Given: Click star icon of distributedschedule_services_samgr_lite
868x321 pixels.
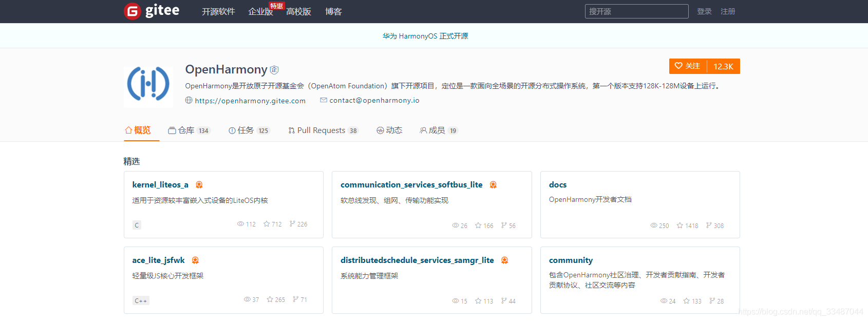Looking at the screenshot, I should 478,301.
